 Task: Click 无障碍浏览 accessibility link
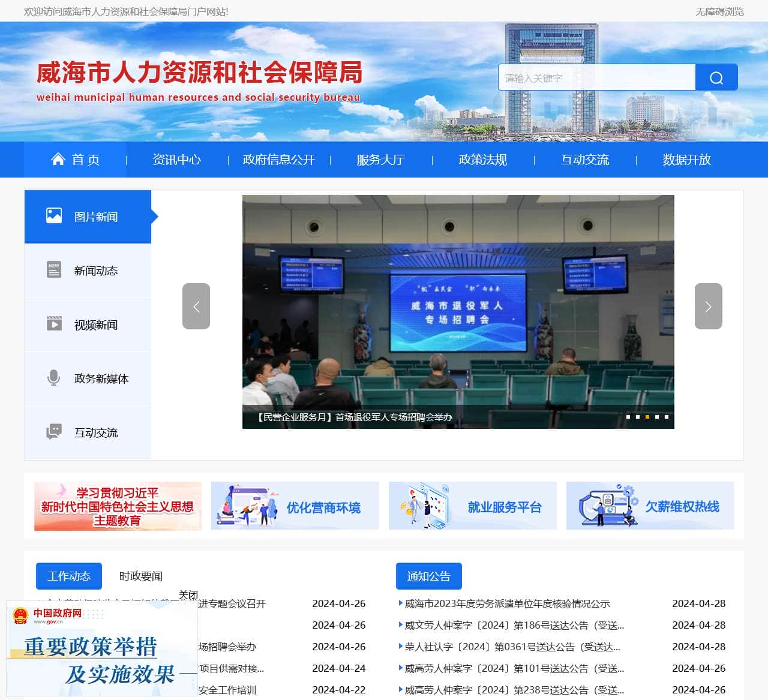(x=719, y=11)
